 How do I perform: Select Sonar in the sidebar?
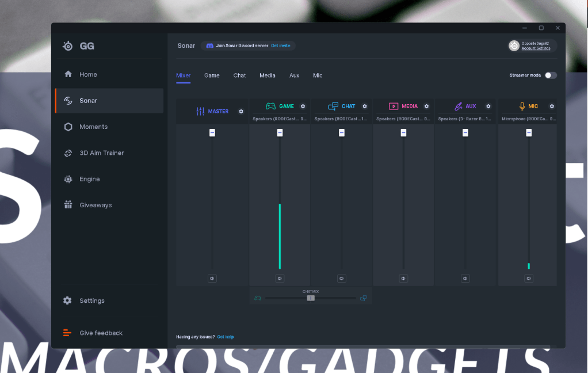click(x=109, y=101)
